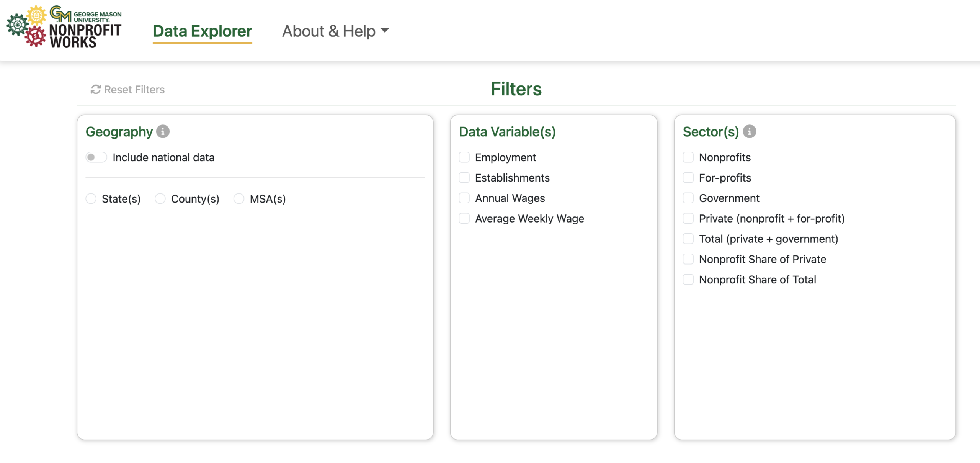Click the Geography info icon

pyautogui.click(x=163, y=131)
